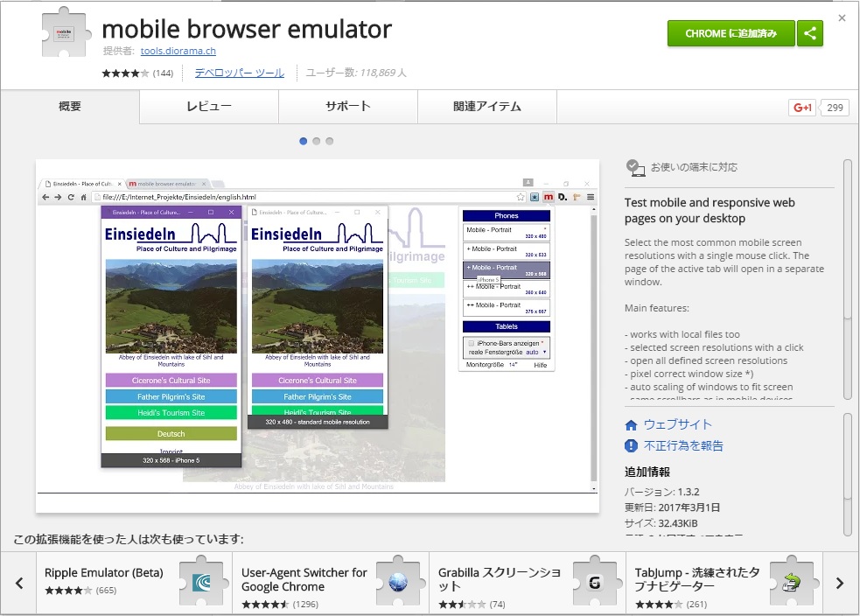Open the ウェブサイト link
Viewport: 860px width, 616px height.
677,424
